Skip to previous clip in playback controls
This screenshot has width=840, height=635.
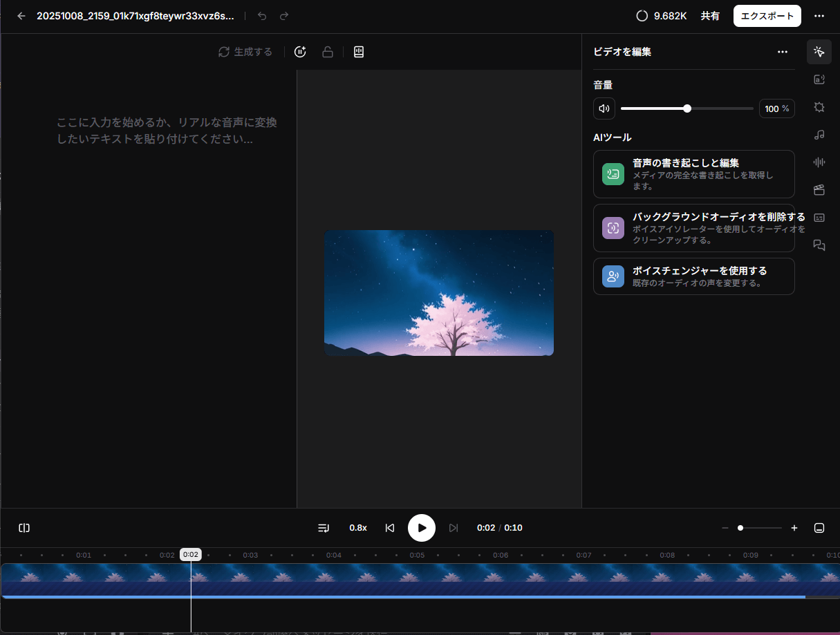point(390,528)
